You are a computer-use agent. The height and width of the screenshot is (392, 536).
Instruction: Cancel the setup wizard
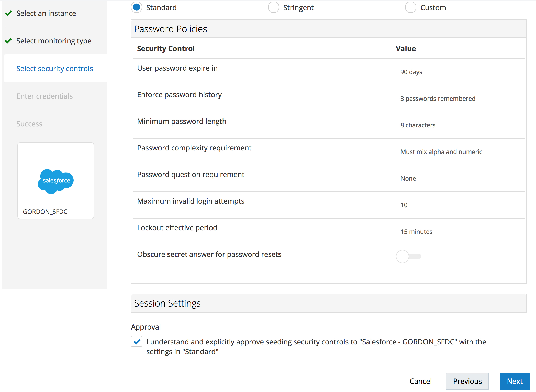[x=420, y=381]
